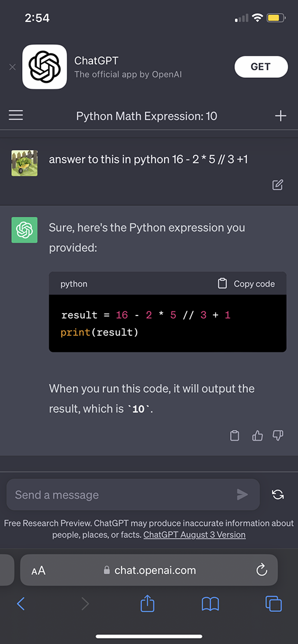The image size is (298, 644).
Task: Open the Safari share sheet
Action: pyautogui.click(x=147, y=603)
